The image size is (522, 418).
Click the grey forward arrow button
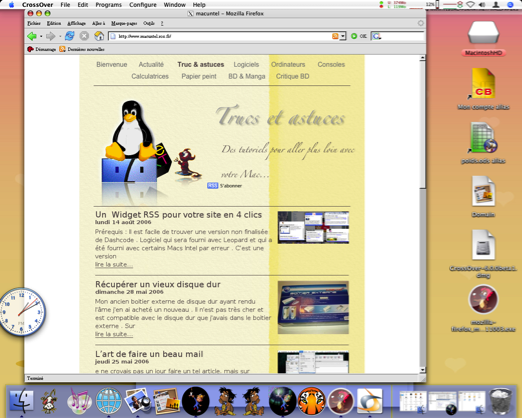[x=50, y=36]
